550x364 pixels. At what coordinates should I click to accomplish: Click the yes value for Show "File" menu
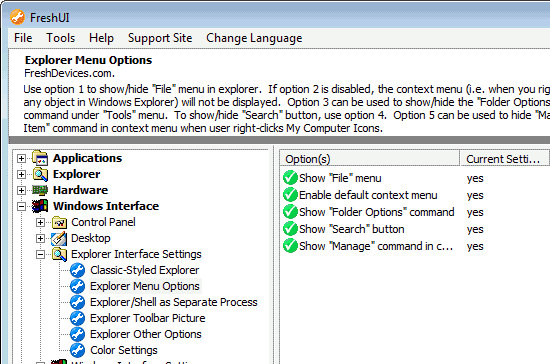475,178
